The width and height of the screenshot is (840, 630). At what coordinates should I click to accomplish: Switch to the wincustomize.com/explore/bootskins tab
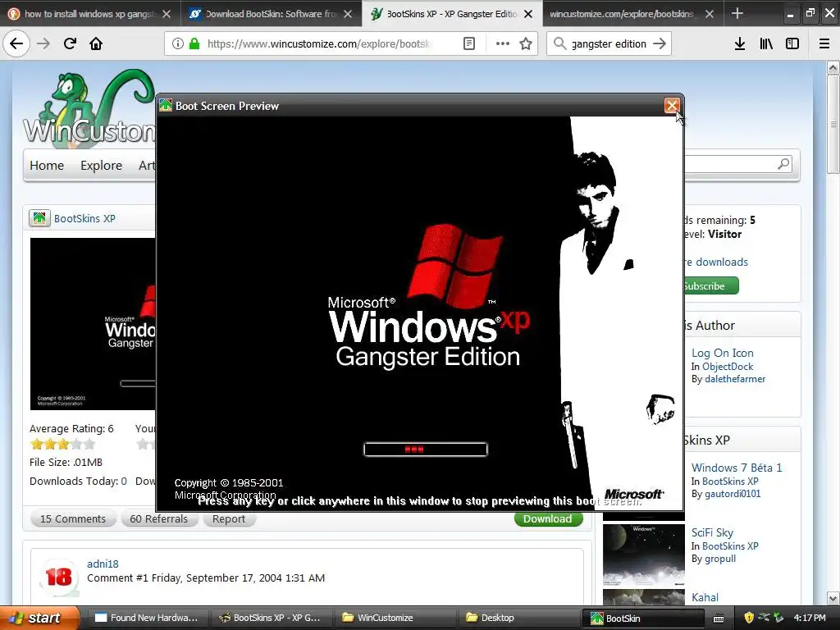(624, 14)
